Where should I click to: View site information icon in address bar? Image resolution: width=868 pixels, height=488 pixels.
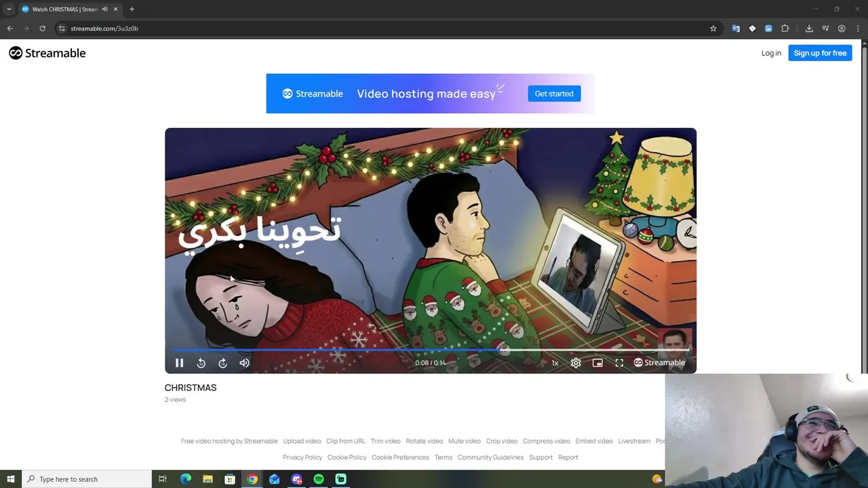click(x=62, y=28)
